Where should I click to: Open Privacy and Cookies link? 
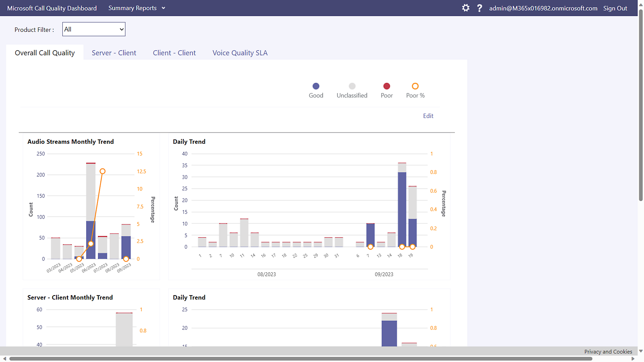608,352
